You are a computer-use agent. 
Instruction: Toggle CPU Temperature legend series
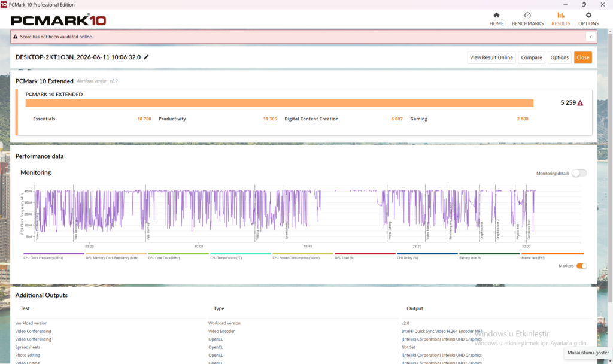(241, 256)
